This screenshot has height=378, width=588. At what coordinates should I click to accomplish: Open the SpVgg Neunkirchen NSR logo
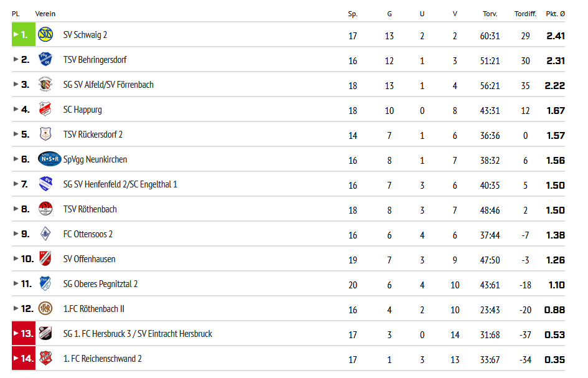pyautogui.click(x=50, y=159)
